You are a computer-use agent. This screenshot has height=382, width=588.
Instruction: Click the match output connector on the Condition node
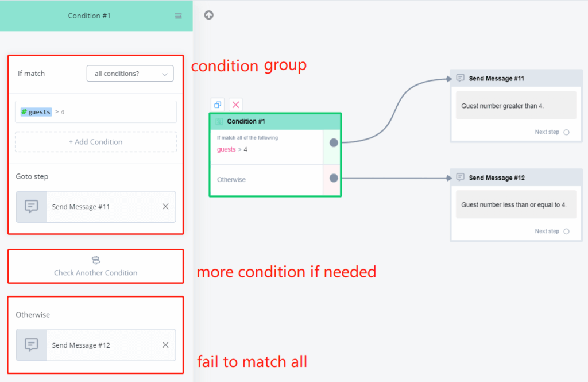334,142
